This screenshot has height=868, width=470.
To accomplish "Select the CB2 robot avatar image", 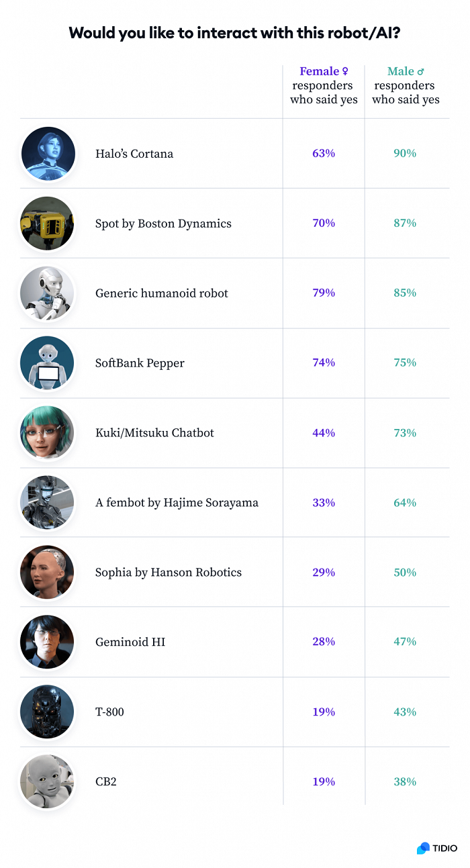I will tap(47, 782).
